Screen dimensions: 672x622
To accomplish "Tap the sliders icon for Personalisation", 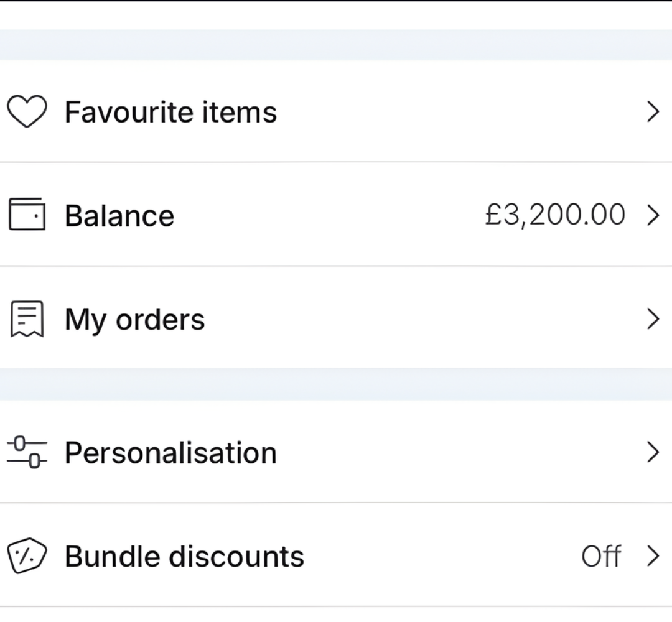I will pyautogui.click(x=27, y=452).
